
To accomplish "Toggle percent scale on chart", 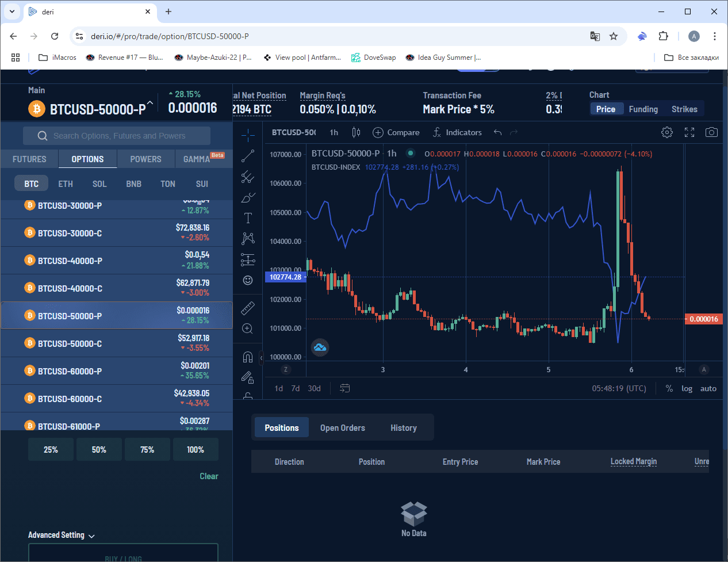I will pos(669,388).
